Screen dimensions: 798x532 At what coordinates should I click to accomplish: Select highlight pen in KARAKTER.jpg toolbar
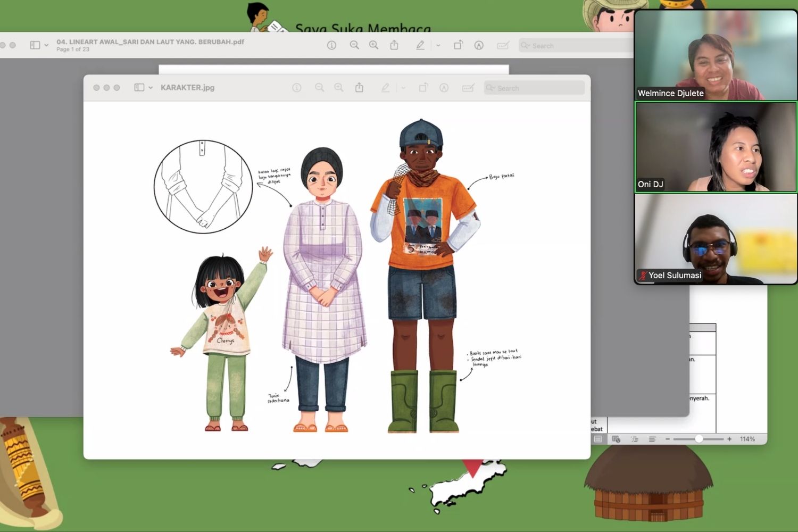[x=385, y=88]
